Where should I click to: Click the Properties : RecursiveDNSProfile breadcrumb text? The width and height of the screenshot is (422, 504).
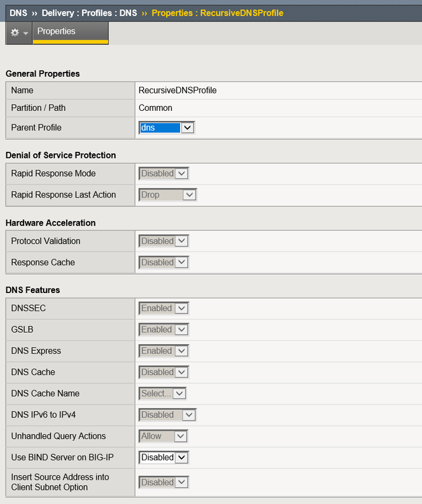coord(217,13)
